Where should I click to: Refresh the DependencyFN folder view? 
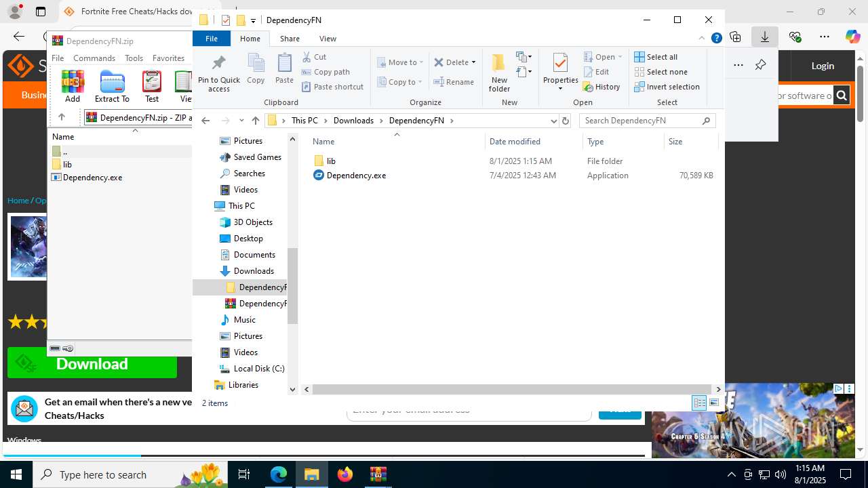[x=566, y=121]
